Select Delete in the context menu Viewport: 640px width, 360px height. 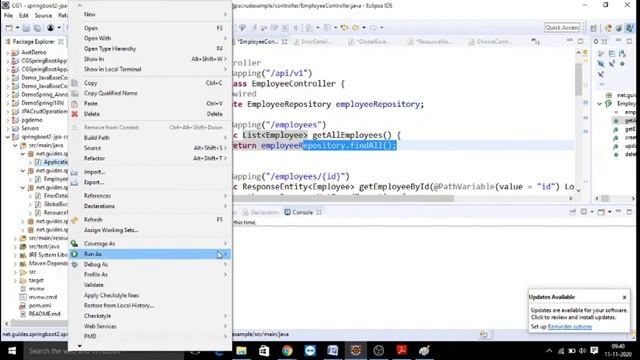tap(150, 114)
